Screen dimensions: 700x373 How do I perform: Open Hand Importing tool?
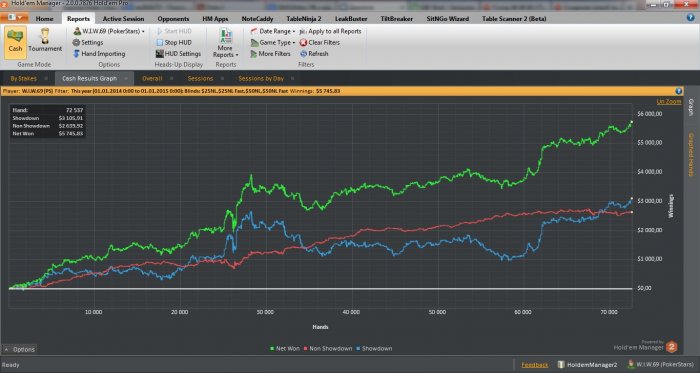point(99,54)
